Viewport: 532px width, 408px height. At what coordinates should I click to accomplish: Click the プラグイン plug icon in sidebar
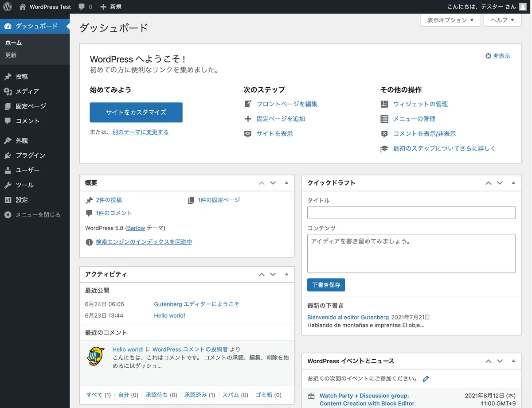[8, 155]
